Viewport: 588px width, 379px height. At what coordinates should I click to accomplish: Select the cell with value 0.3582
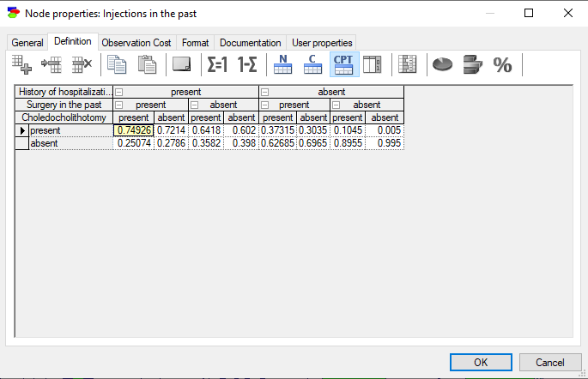[x=206, y=143]
